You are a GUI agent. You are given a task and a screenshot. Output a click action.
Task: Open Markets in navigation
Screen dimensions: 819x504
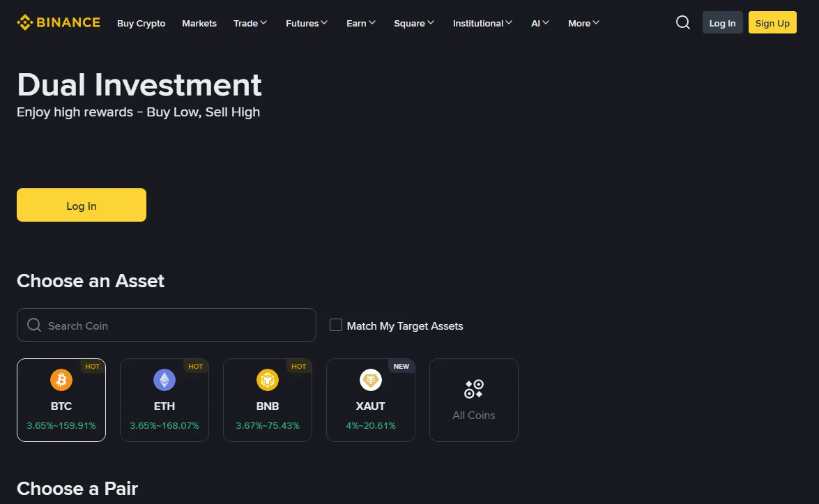click(x=199, y=23)
